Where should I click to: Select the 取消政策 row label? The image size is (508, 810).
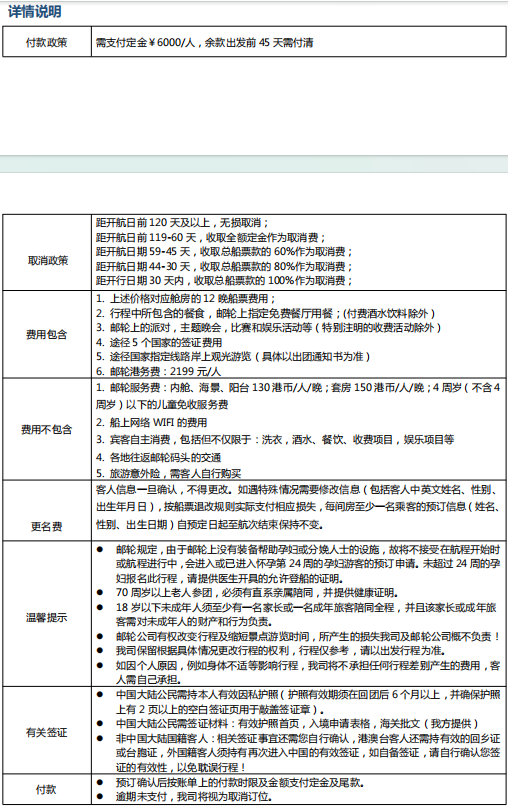pos(48,260)
